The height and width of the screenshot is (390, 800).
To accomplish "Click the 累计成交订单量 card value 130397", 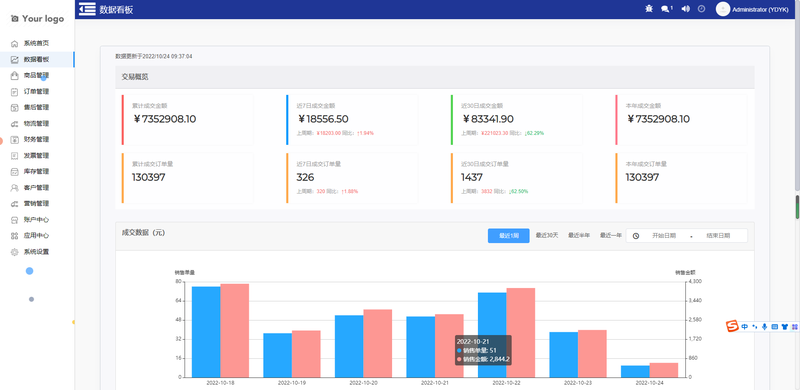I will click(149, 178).
